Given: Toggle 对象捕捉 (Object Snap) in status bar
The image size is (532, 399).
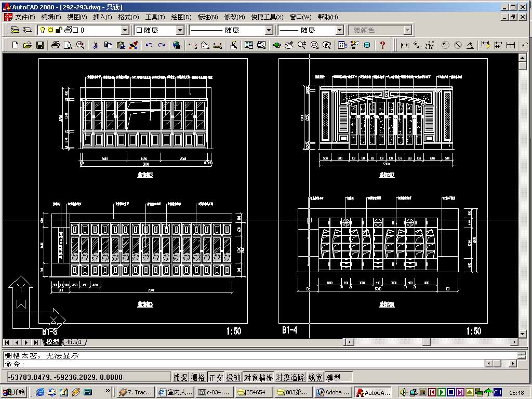Looking at the screenshot, I should pos(258,377).
